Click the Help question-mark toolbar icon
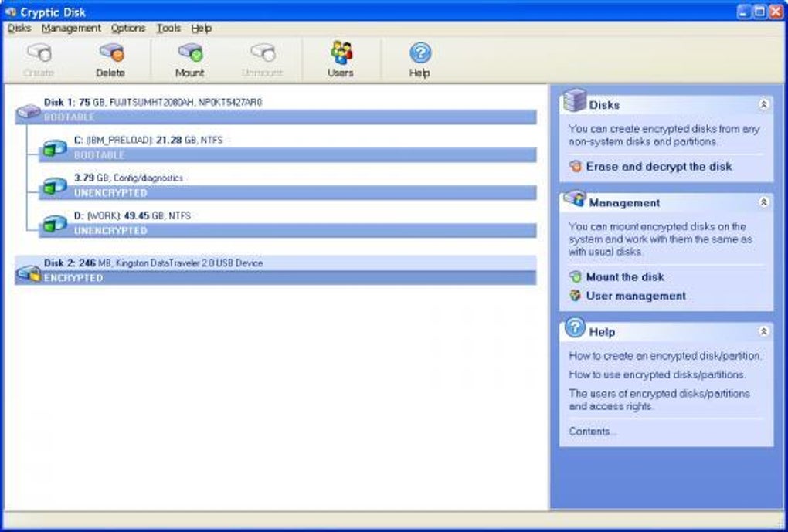Screen dimensions: 788x532 coord(420,53)
